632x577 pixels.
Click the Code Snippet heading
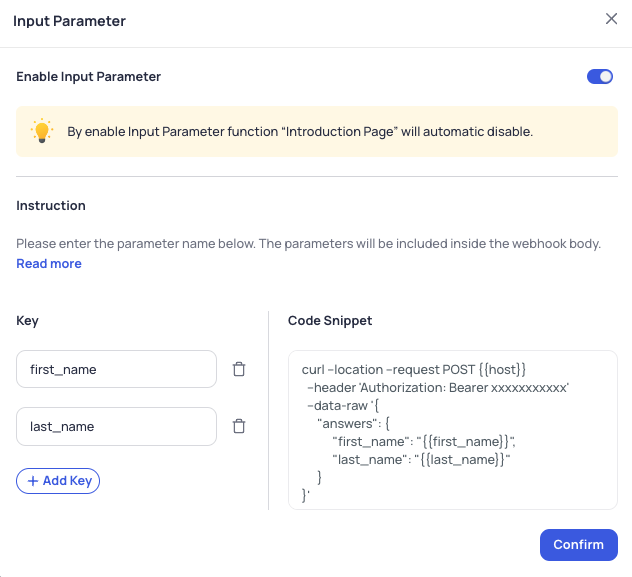330,321
